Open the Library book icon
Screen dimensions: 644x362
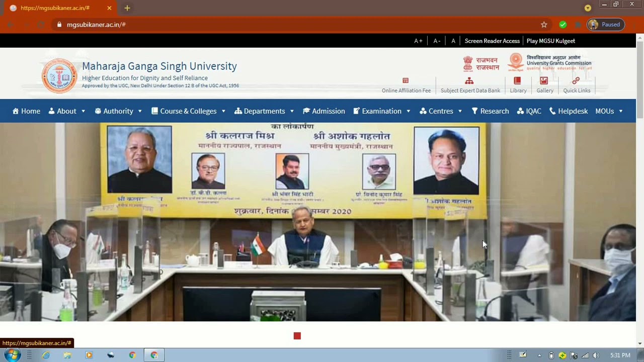[x=517, y=80]
